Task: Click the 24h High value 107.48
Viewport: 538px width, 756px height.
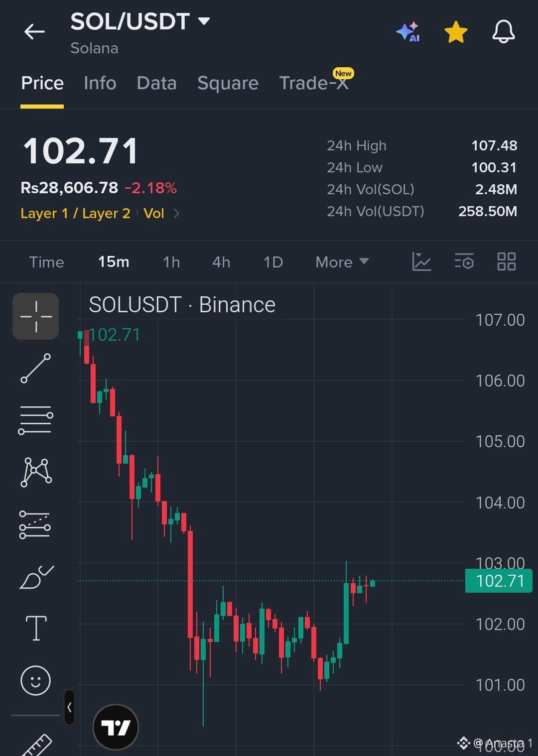Action: tap(494, 145)
